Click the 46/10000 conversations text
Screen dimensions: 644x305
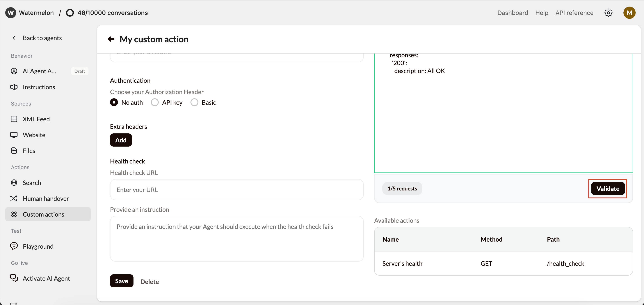tap(112, 13)
